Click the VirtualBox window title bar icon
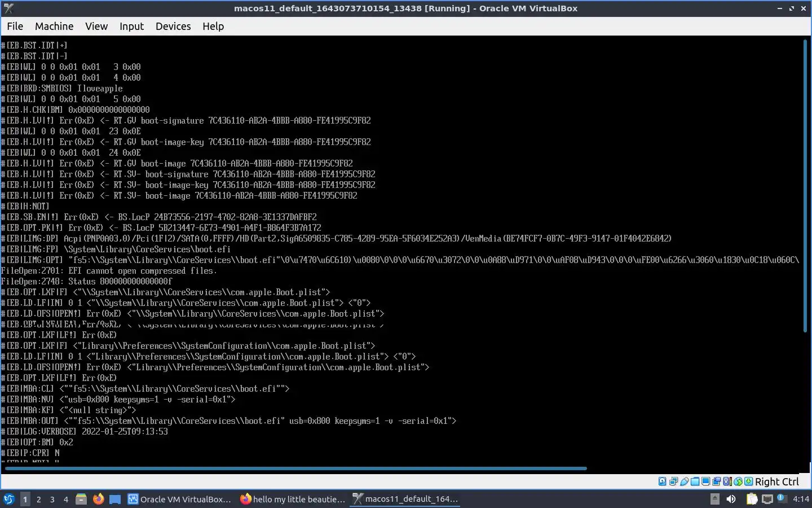This screenshot has height=508, width=812. pos(8,8)
